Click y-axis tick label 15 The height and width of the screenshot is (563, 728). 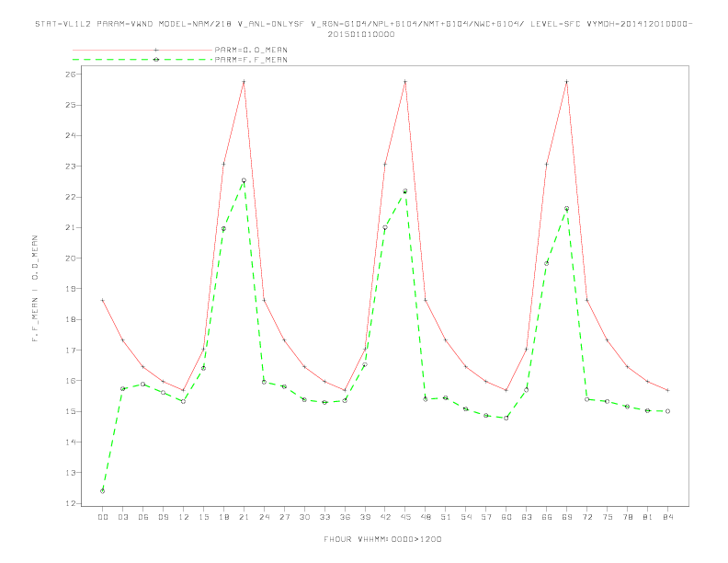tap(71, 411)
